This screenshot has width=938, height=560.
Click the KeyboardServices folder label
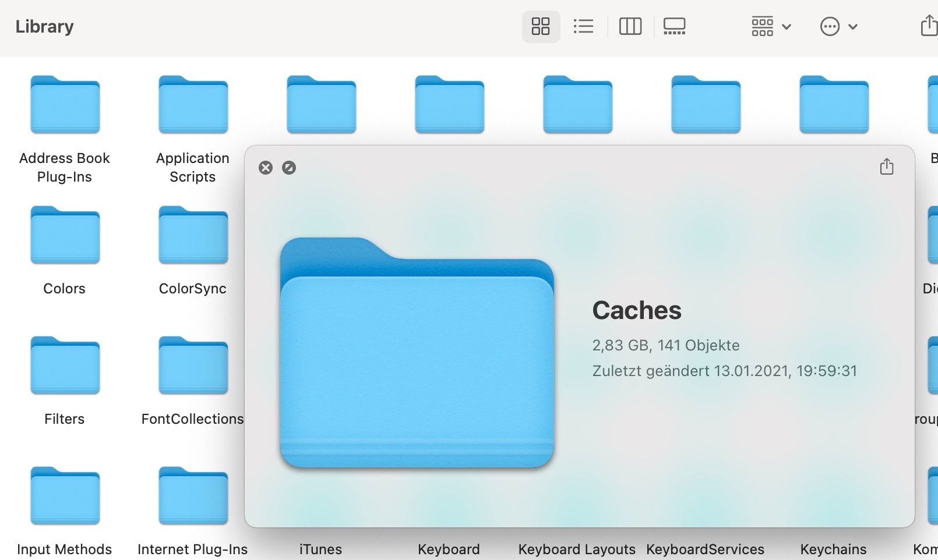[705, 549]
